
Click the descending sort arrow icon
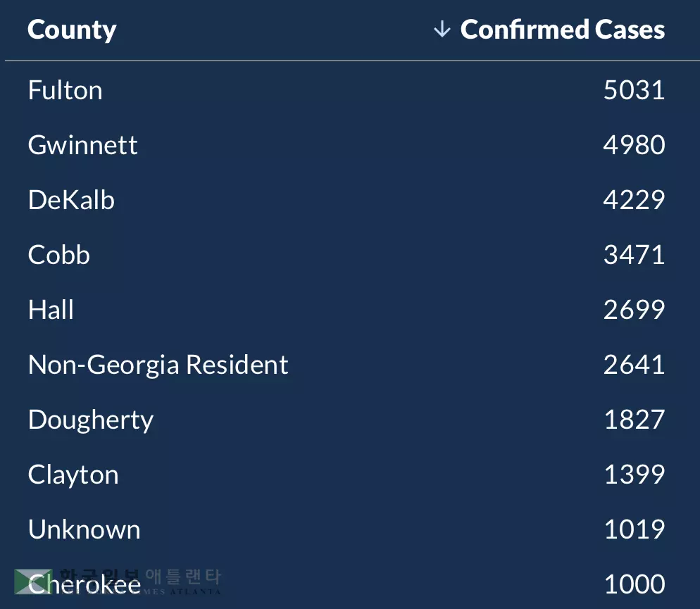(x=442, y=30)
